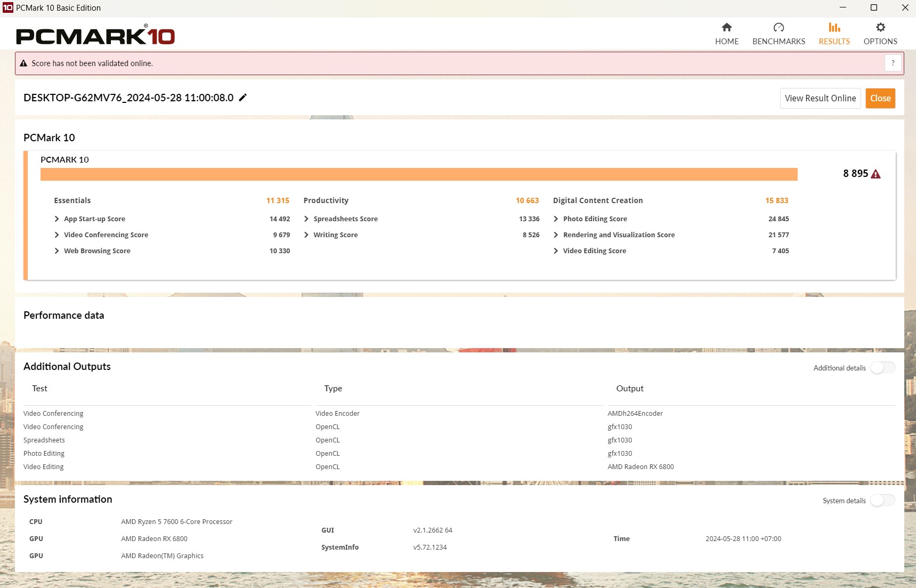Click AMD Radeon(TM) Graphics GPU entry
This screenshot has height=588, width=916.
click(162, 556)
